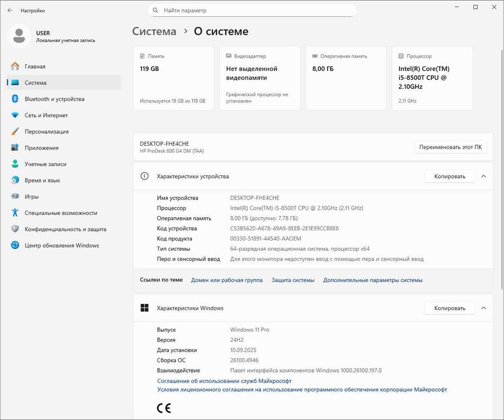Click the Процессор Intel Core i5-8500T card

point(433,78)
